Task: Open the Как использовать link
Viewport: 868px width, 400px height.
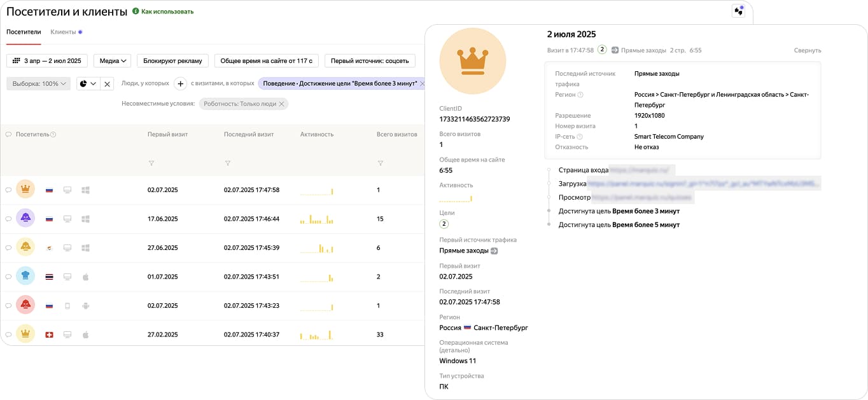Action: click(x=167, y=11)
